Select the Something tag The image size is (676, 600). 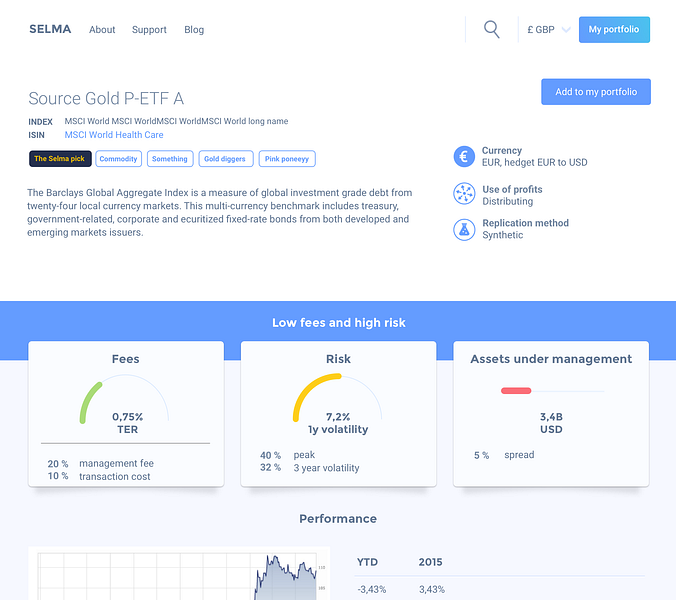[170, 159]
